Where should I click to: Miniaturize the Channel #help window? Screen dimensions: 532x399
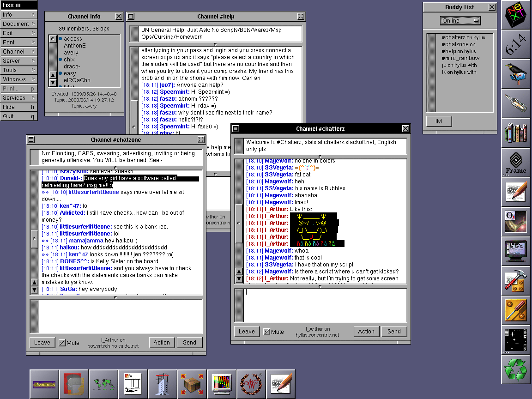pos(131,16)
